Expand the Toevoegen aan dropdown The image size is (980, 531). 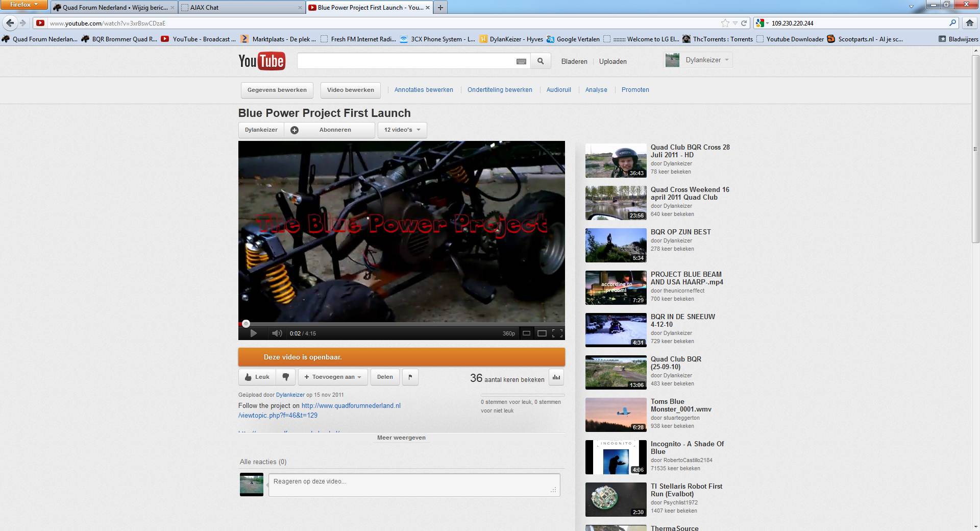(x=333, y=377)
